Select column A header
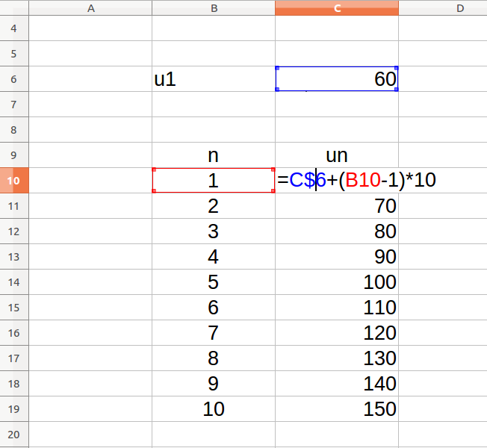This screenshot has width=487, height=448. tap(90, 8)
